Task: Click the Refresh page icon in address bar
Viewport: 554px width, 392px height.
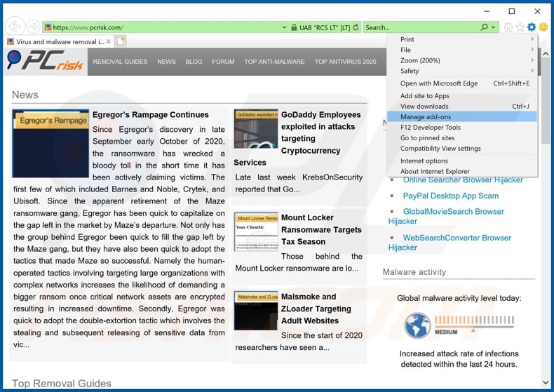Action: pos(356,27)
